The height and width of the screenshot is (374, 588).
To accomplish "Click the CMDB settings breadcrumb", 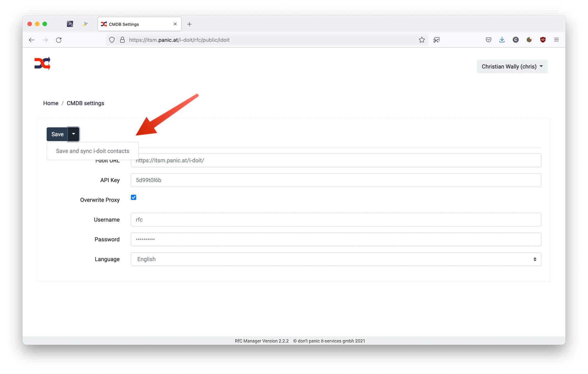I will [x=85, y=103].
